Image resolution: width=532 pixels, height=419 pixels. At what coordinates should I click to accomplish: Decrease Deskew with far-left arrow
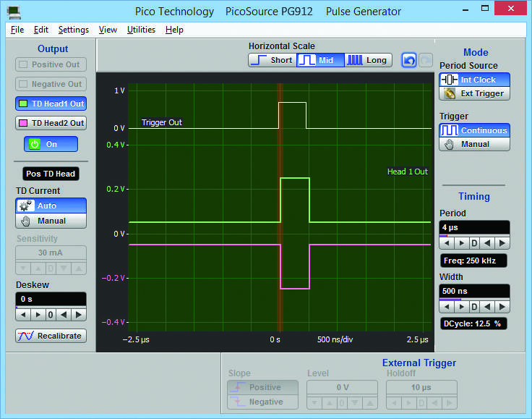coord(23,315)
